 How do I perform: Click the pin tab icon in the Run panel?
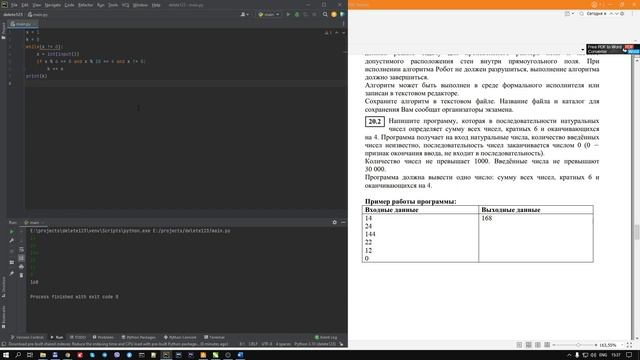point(11,273)
